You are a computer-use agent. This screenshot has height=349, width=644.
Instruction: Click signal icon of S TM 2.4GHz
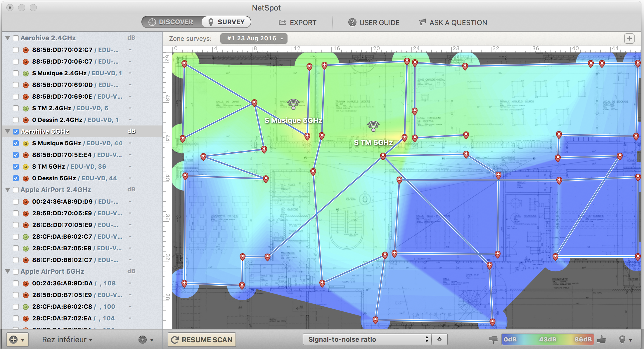pos(26,108)
